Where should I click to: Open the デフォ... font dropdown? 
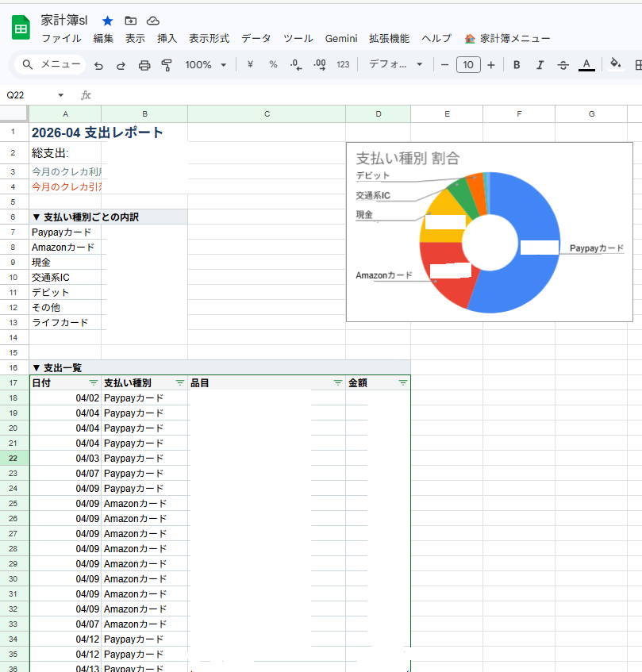click(396, 65)
